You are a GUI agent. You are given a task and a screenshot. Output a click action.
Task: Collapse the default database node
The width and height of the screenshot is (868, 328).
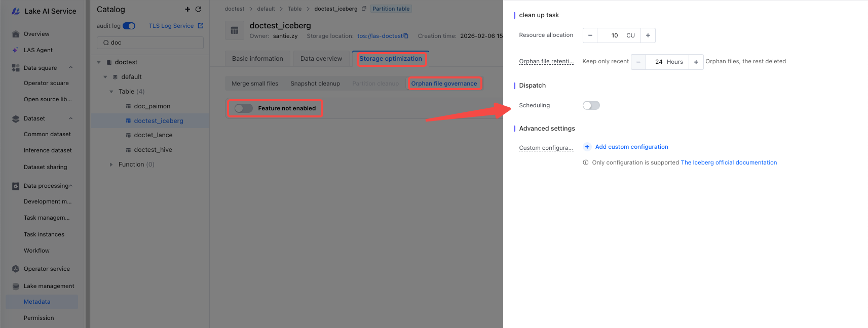pyautogui.click(x=105, y=77)
